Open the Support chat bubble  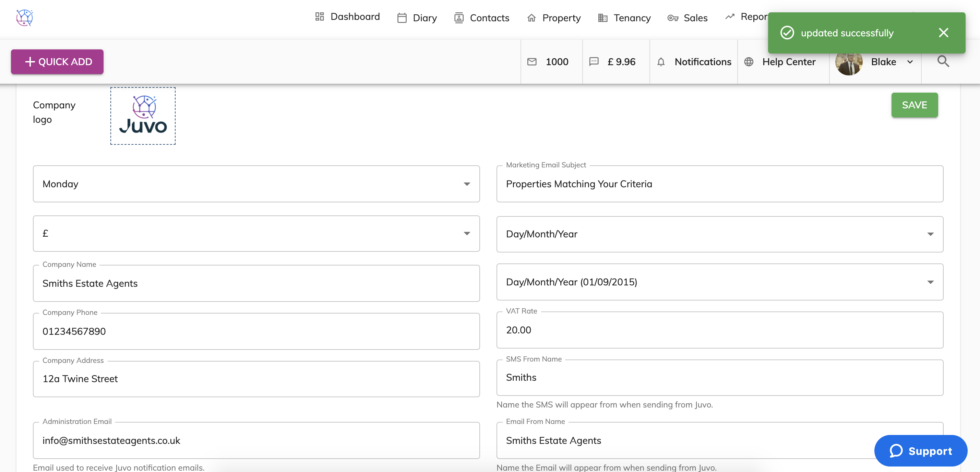920,451
